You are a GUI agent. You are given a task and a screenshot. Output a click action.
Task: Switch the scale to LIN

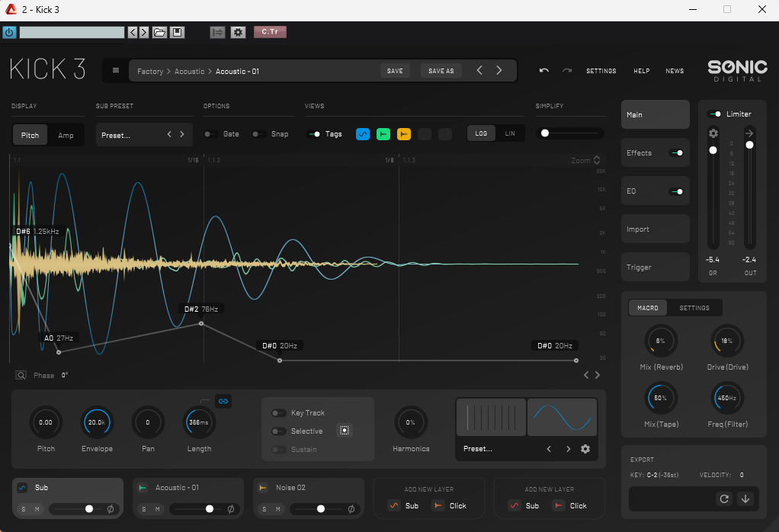[x=510, y=133]
